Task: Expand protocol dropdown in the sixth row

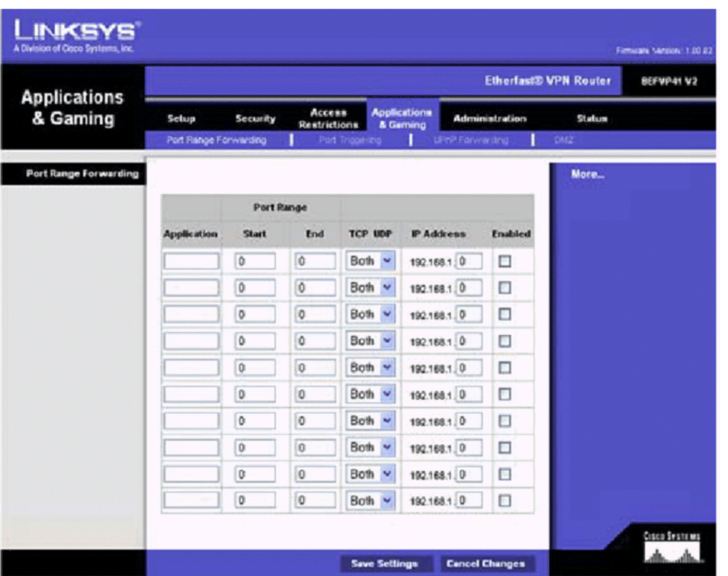Action: [370, 394]
